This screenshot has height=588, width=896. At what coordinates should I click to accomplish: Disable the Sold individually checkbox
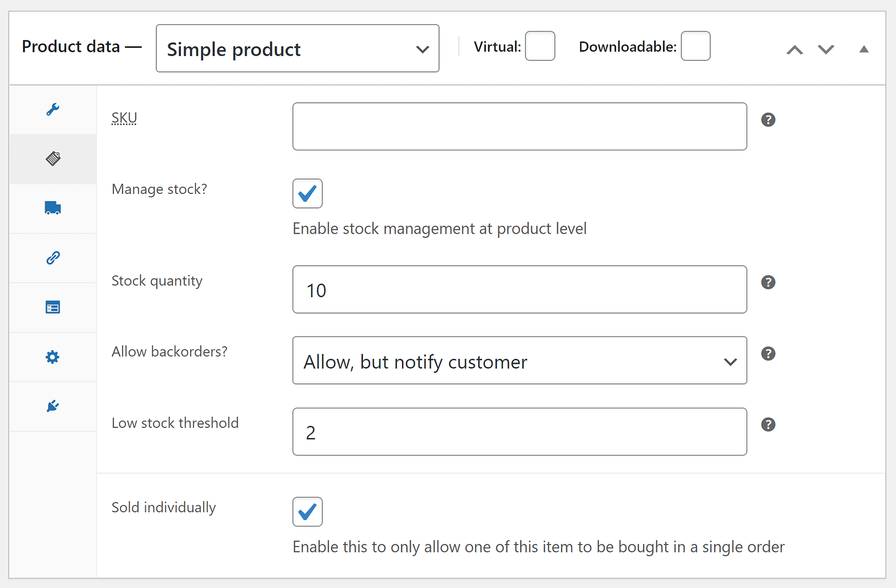click(x=307, y=512)
